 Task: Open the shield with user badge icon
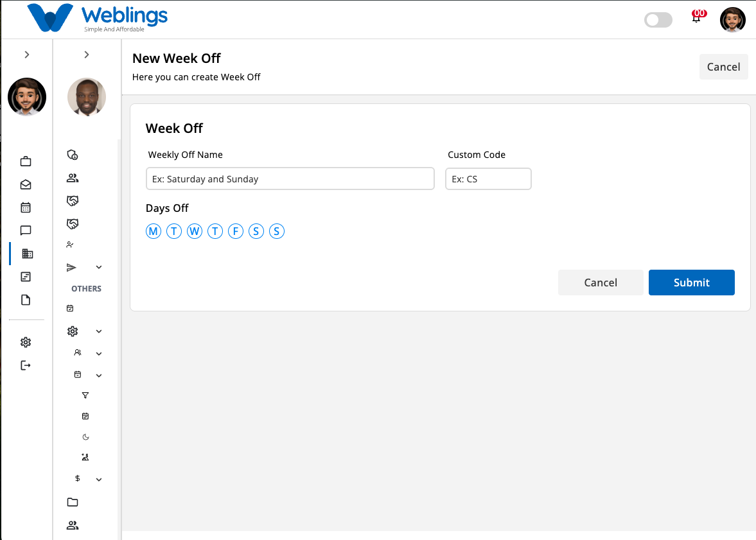[x=73, y=155]
